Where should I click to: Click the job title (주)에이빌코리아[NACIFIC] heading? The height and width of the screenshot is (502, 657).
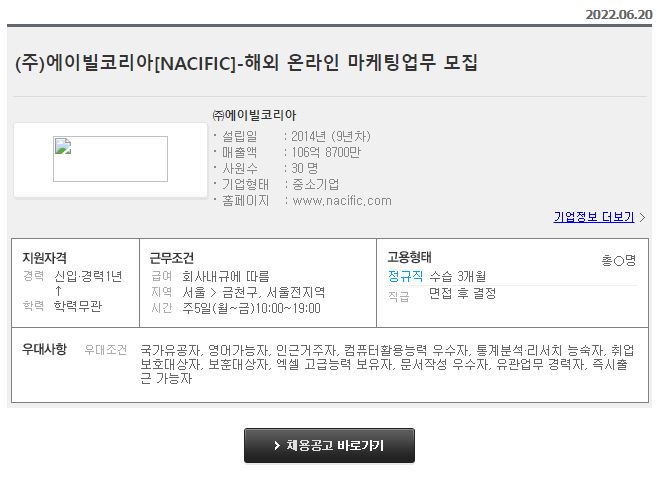246,63
